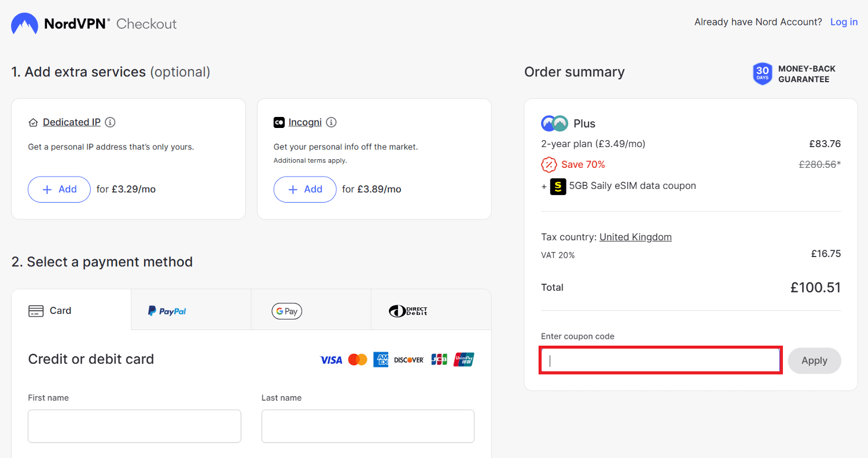Click the 30 days money-back shield badge
This screenshot has height=458, width=868.
(x=763, y=74)
